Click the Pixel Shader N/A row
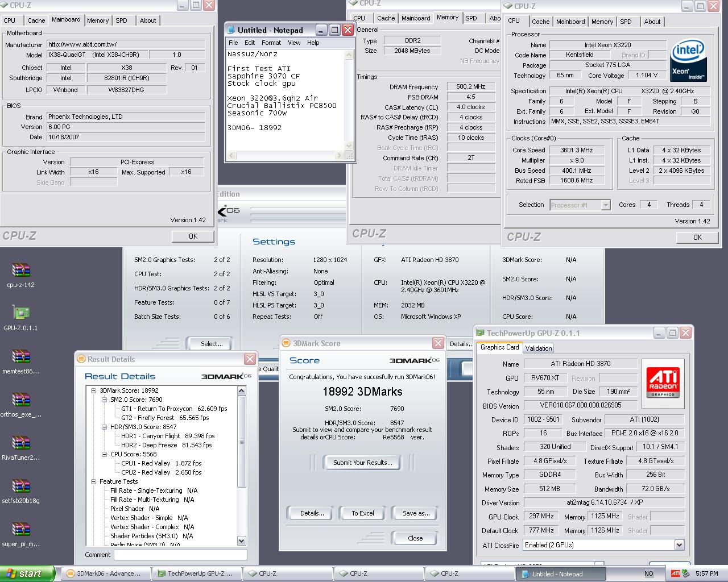 click(135, 509)
